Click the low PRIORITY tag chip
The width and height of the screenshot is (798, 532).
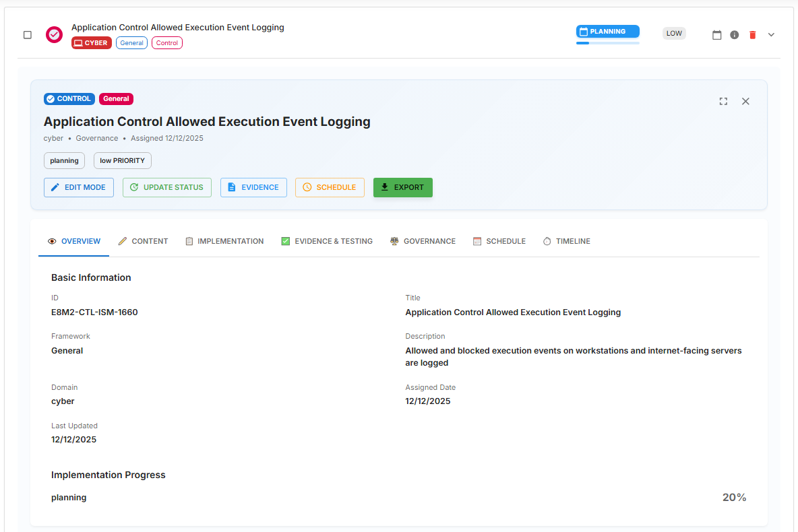[122, 161]
